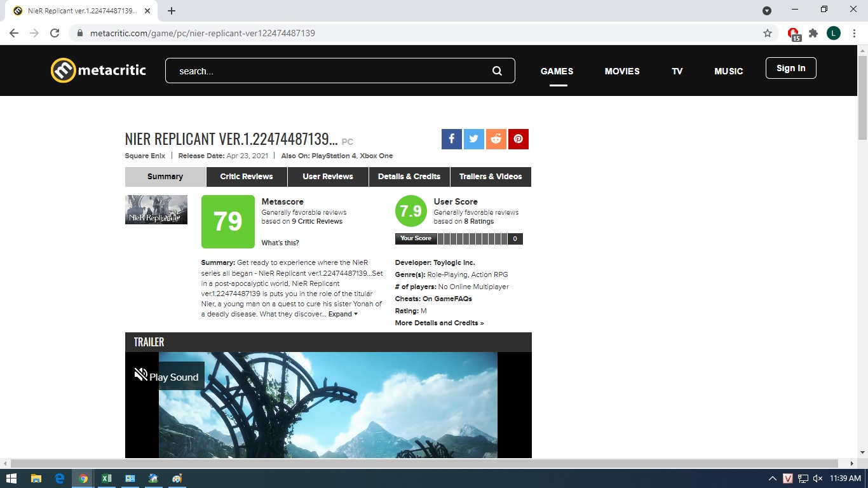Open the Xbox One version link
868x488 pixels.
click(377, 156)
